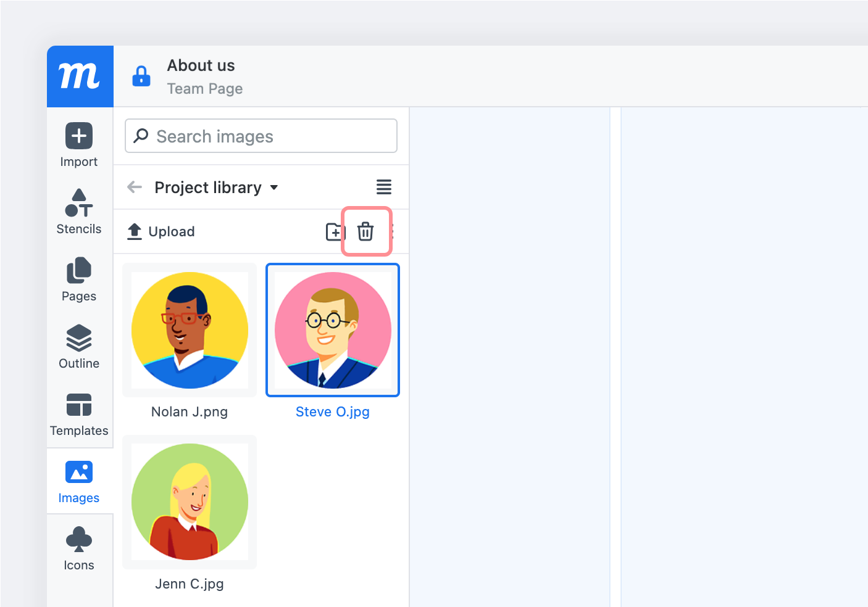
Task: Open the Templates panel
Action: pyautogui.click(x=79, y=414)
